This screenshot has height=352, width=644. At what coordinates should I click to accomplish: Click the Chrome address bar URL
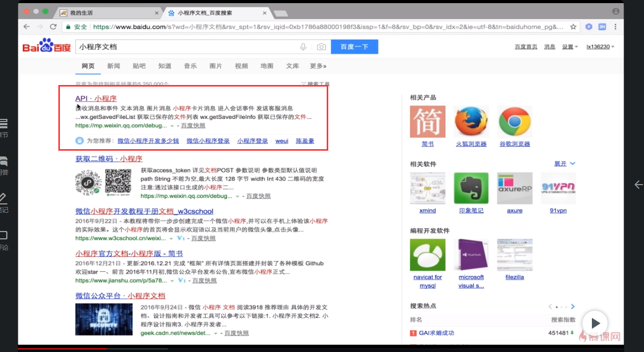[x=328, y=27]
